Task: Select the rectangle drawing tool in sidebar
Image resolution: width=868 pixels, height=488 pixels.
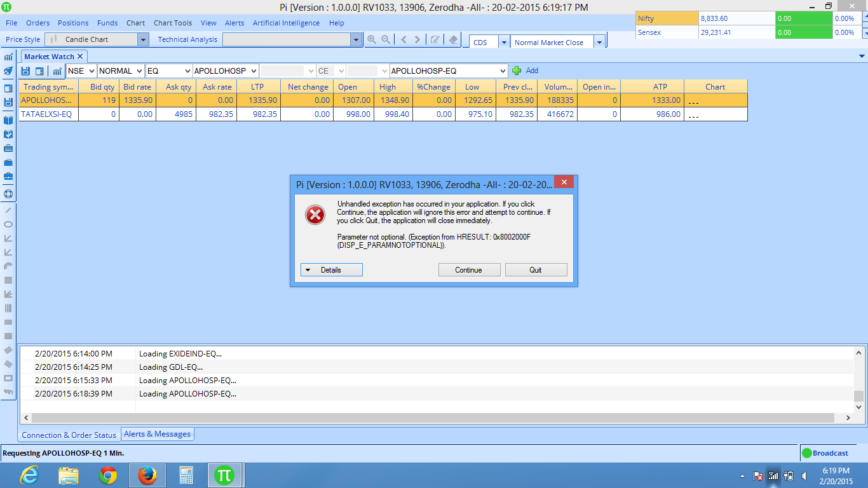Action: 8,378
